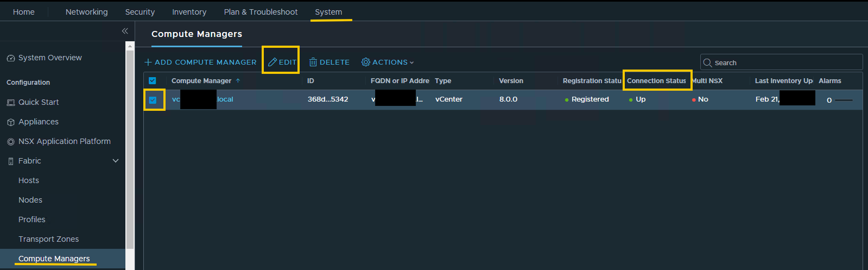Collapse the Fabric section chevron
The height and width of the screenshot is (270, 868).
pos(116,161)
